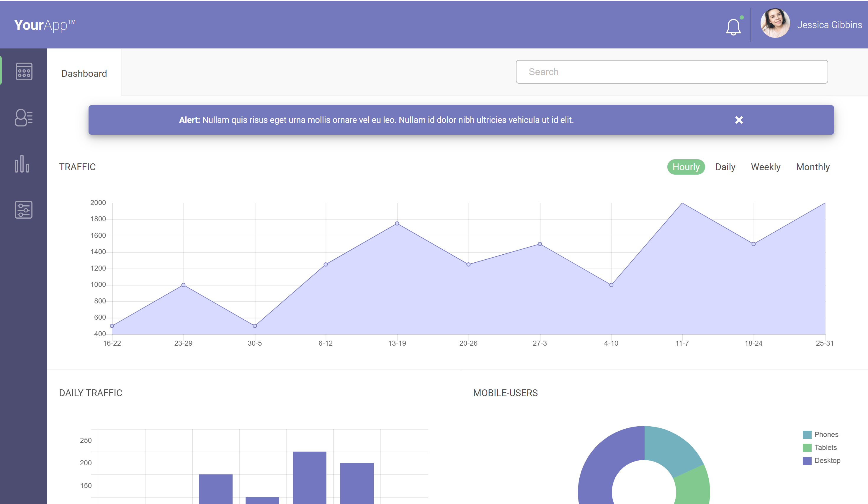
Task: Click the traffic data point at 6-12
Action: pos(326,264)
